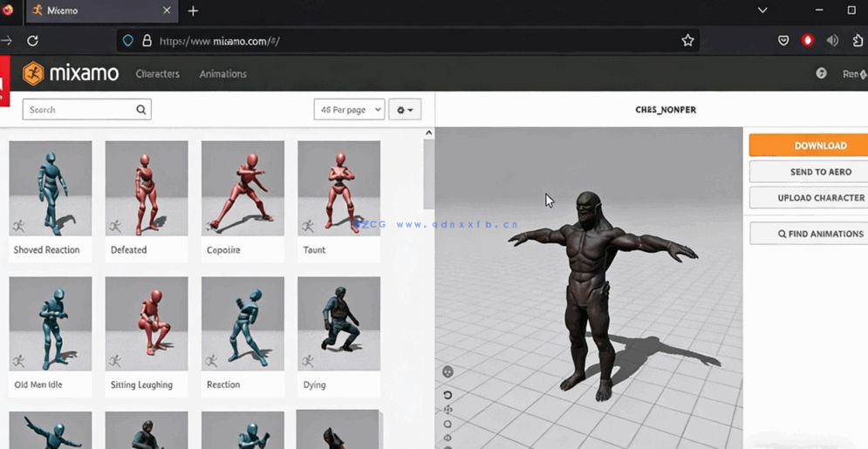This screenshot has width=868, height=449.
Task: Open the per page dropdown
Action: coord(349,110)
